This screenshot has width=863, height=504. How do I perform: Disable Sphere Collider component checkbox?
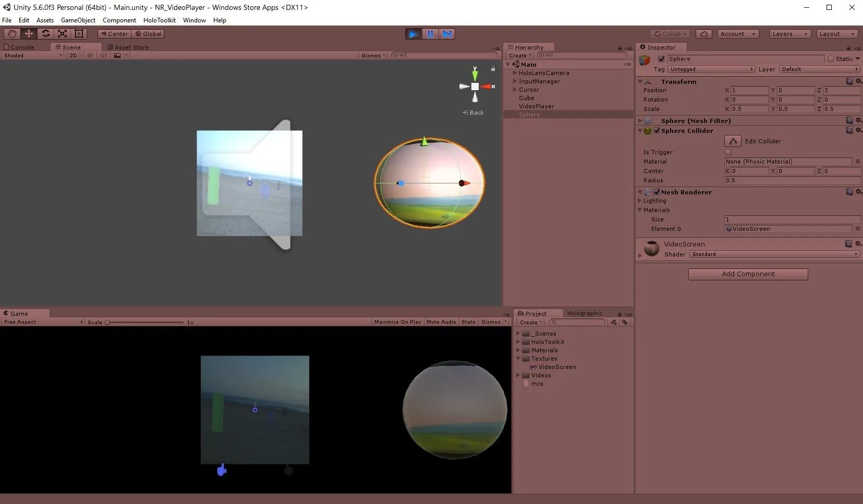(x=657, y=130)
